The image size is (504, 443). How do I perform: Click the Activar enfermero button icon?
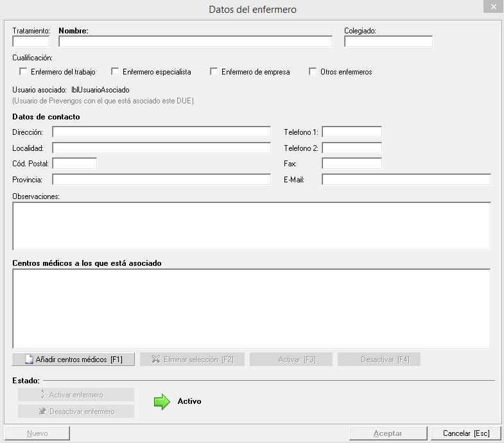coord(42,395)
